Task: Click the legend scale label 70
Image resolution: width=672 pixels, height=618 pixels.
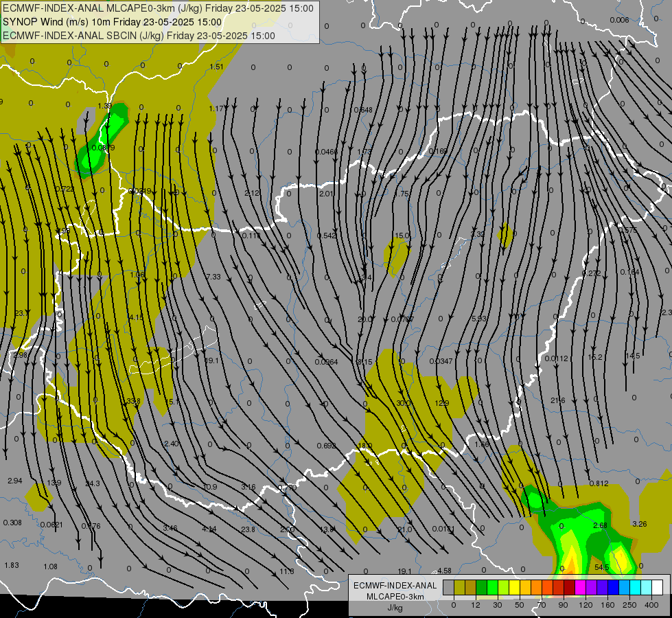Action: coord(542,605)
